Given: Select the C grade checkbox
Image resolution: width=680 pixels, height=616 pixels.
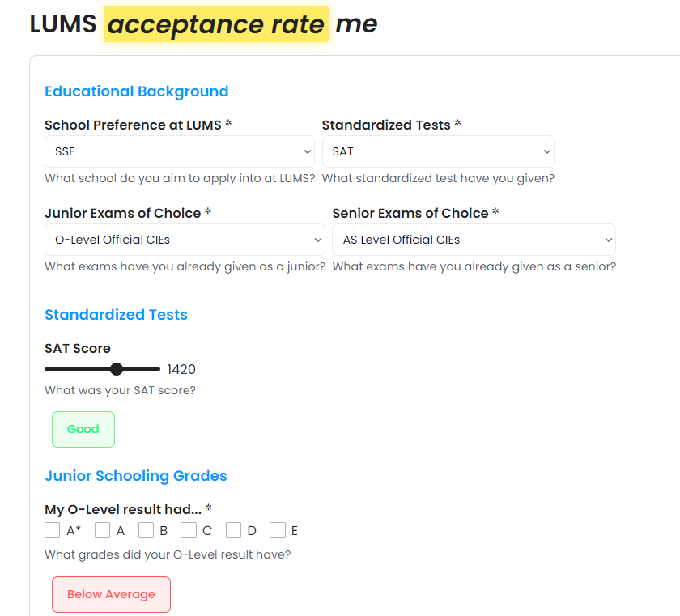Looking at the screenshot, I should pos(189,531).
